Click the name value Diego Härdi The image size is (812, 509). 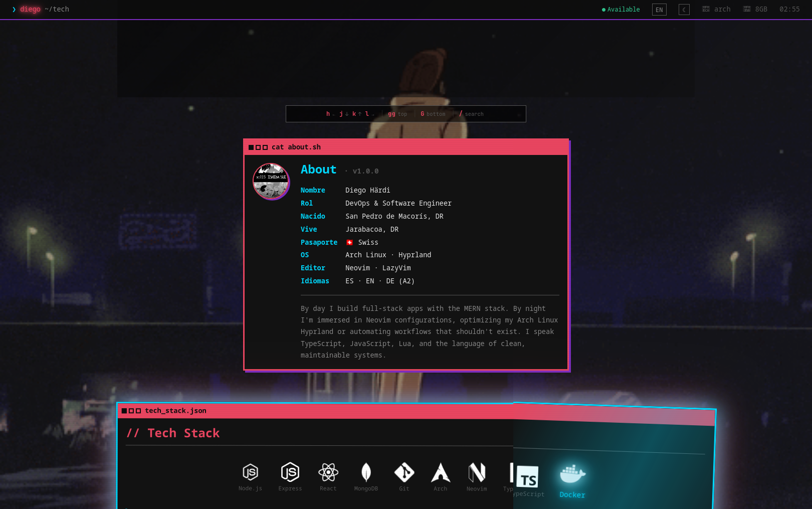tap(368, 190)
